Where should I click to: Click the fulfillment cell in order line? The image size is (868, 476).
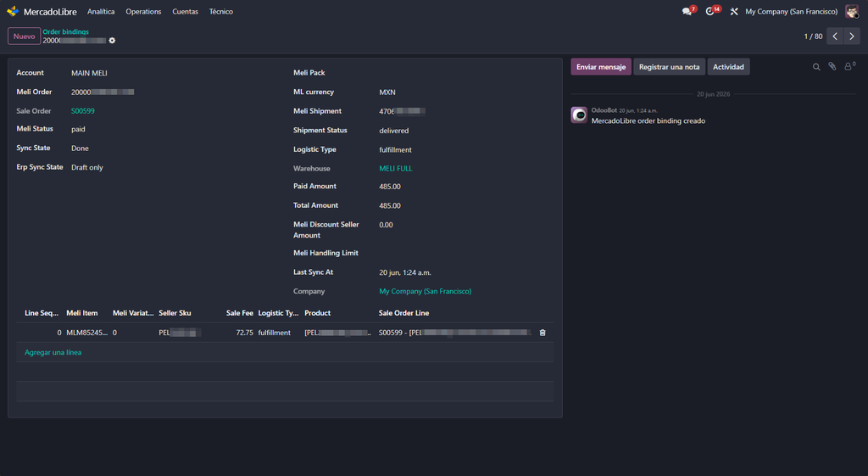pos(274,333)
